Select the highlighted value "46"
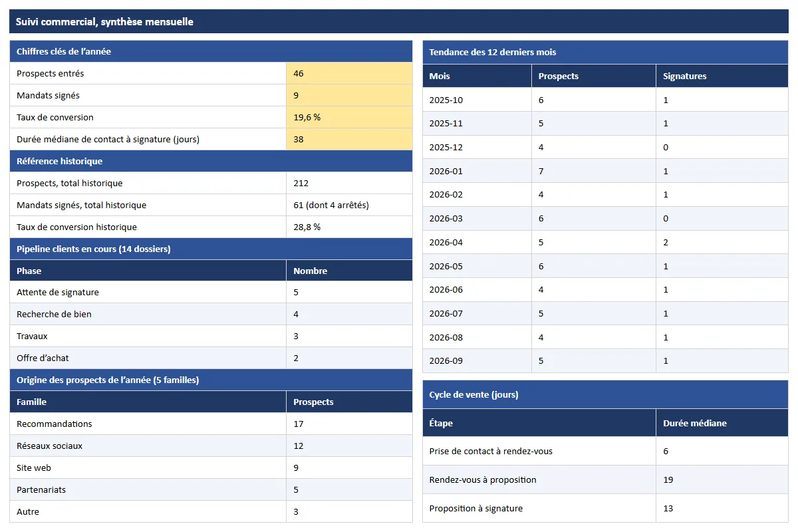Viewport: 798px width, 532px height. pyautogui.click(x=349, y=73)
